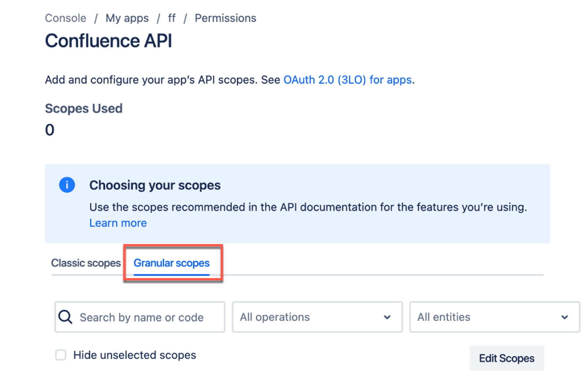The image size is (588, 380).
Task: Open the All operations dropdown
Action: tap(317, 317)
